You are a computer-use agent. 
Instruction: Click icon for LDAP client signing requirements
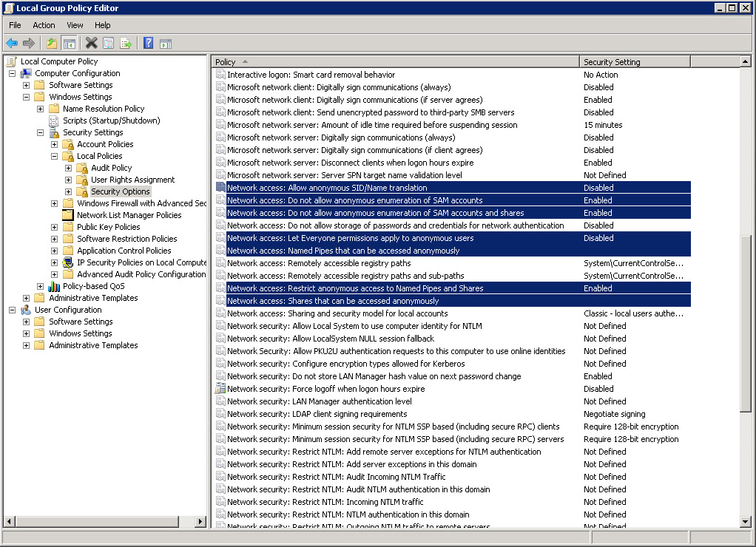pyautogui.click(x=220, y=413)
